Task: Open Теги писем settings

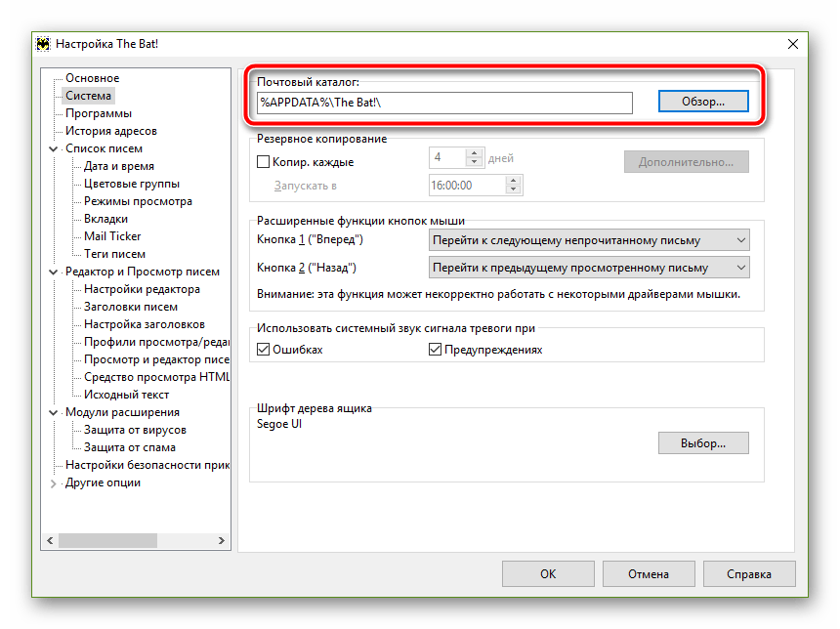Action: pyautogui.click(x=114, y=255)
